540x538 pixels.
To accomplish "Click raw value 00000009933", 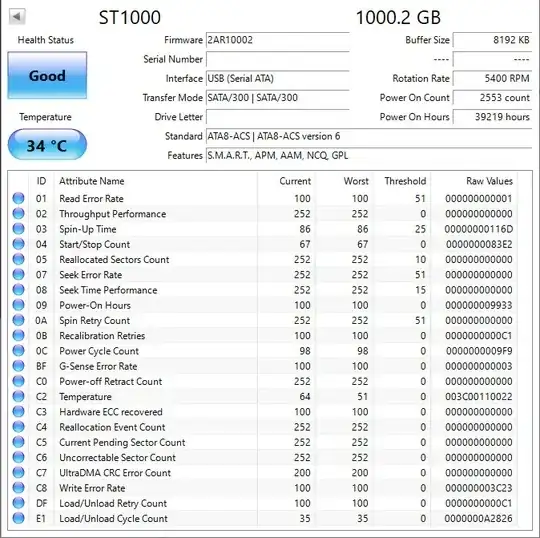I will [x=479, y=305].
